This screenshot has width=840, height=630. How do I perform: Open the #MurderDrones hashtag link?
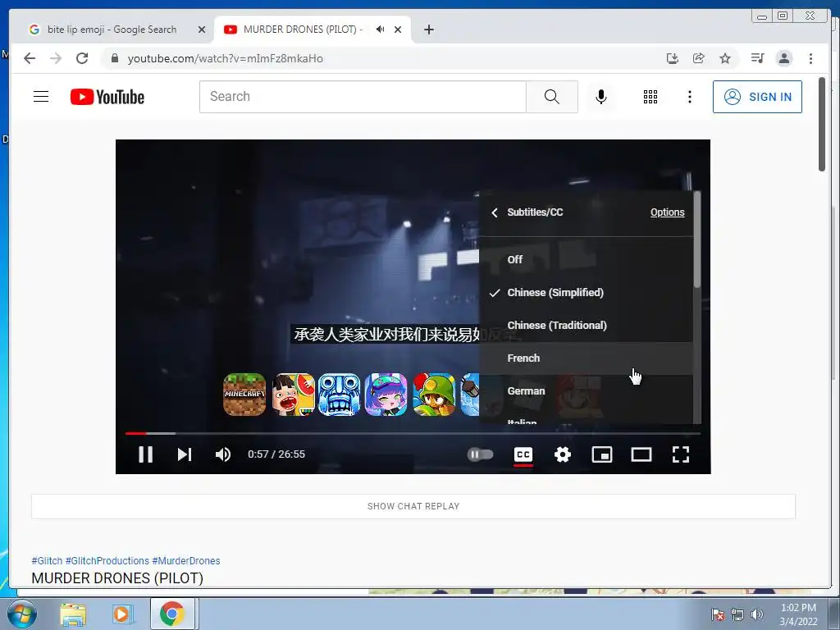(186, 561)
